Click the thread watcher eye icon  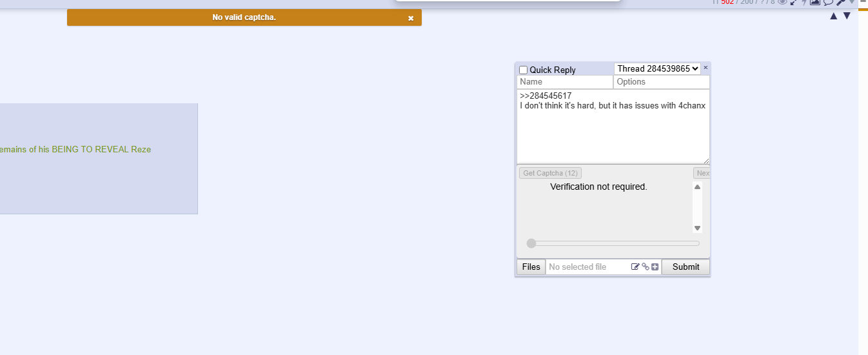click(782, 2)
